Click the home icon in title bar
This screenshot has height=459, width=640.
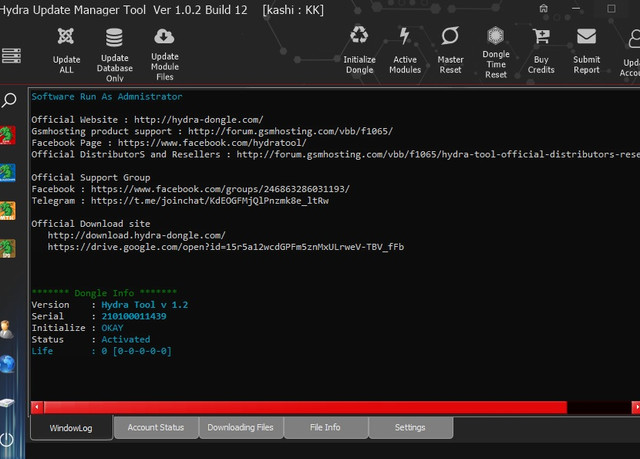(543, 9)
